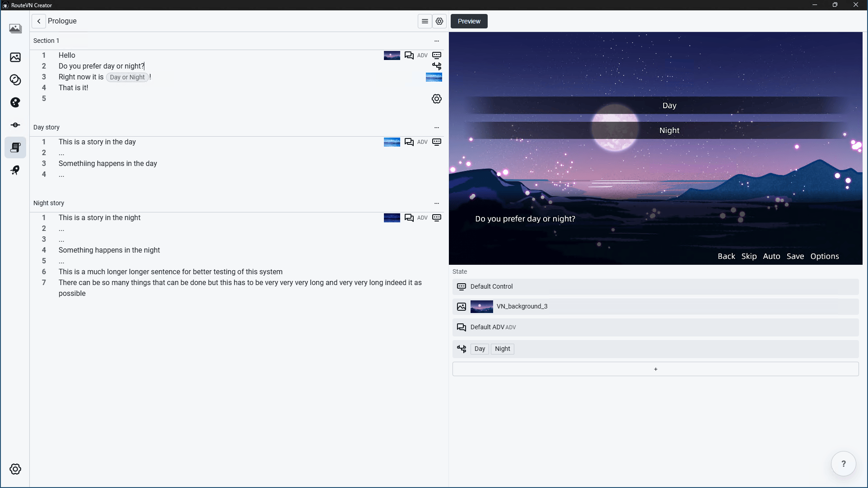Image resolution: width=868 pixels, height=488 pixels.
Task: Click line 'That is it!'
Action: pyautogui.click(x=74, y=88)
